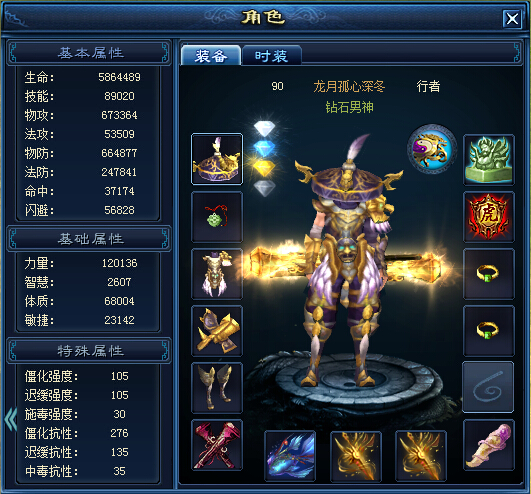
Task: Select the empty whip-outline equipment slot
Action: point(488,387)
